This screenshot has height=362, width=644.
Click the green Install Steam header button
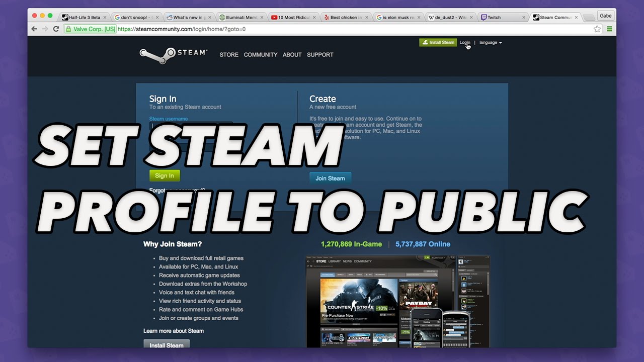(x=438, y=43)
